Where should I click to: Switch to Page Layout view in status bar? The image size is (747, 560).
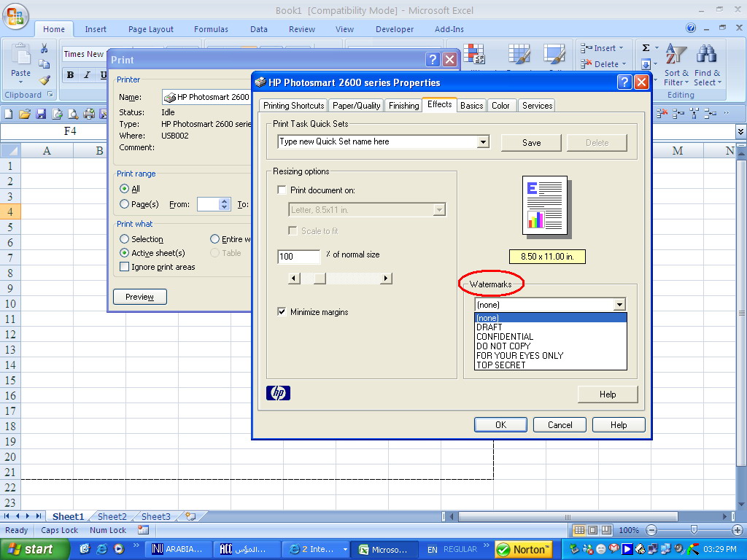pyautogui.click(x=592, y=530)
